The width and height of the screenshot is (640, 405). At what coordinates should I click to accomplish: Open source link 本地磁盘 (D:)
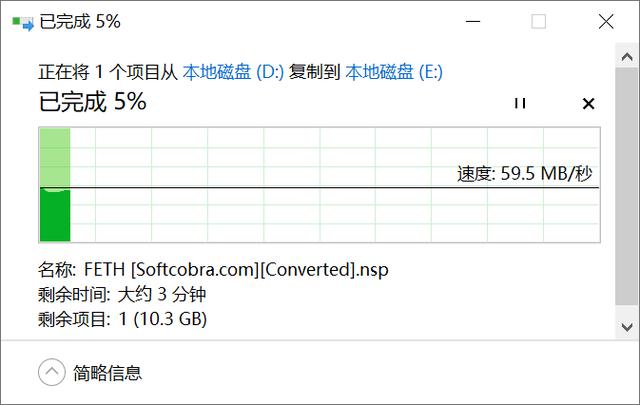233,71
